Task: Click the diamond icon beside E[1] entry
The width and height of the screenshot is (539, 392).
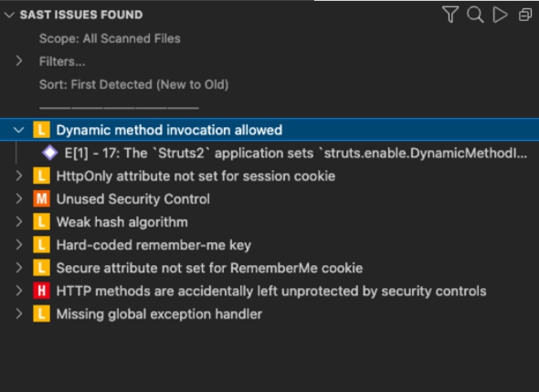Action: click(50, 153)
